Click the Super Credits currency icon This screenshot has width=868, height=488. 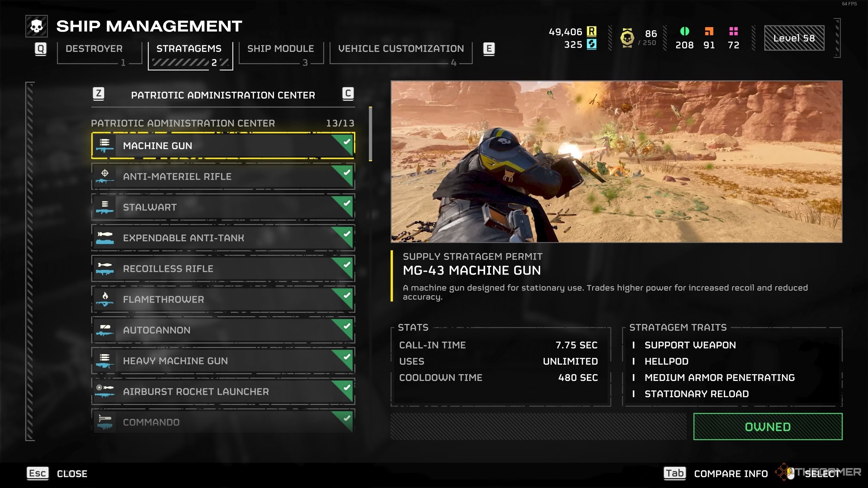[x=592, y=44]
